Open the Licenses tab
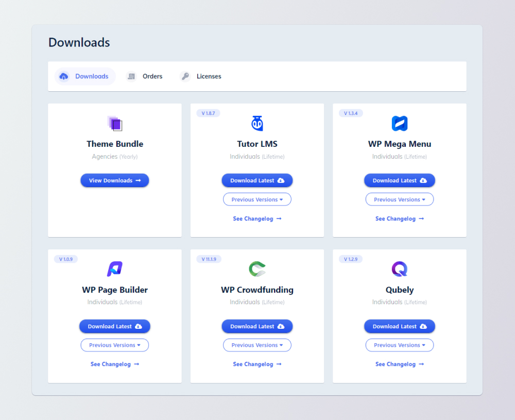This screenshot has height=420, width=515. point(201,76)
